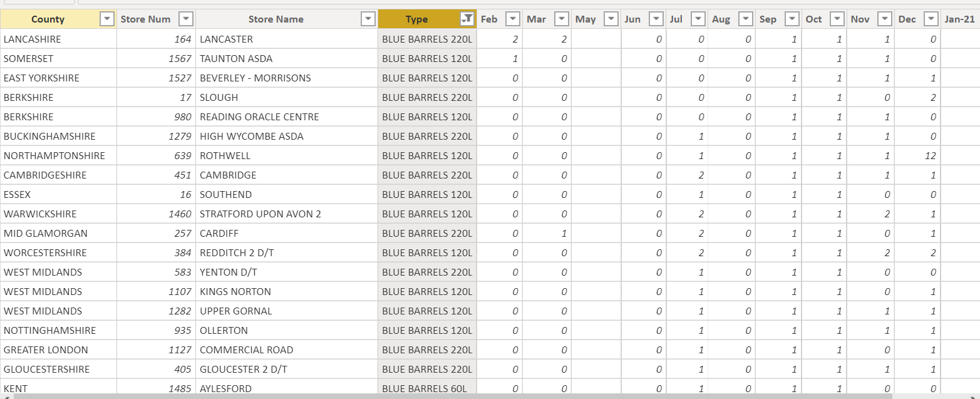The image size is (980, 399).
Task: Select the Store Num column header label
Action: click(145, 19)
